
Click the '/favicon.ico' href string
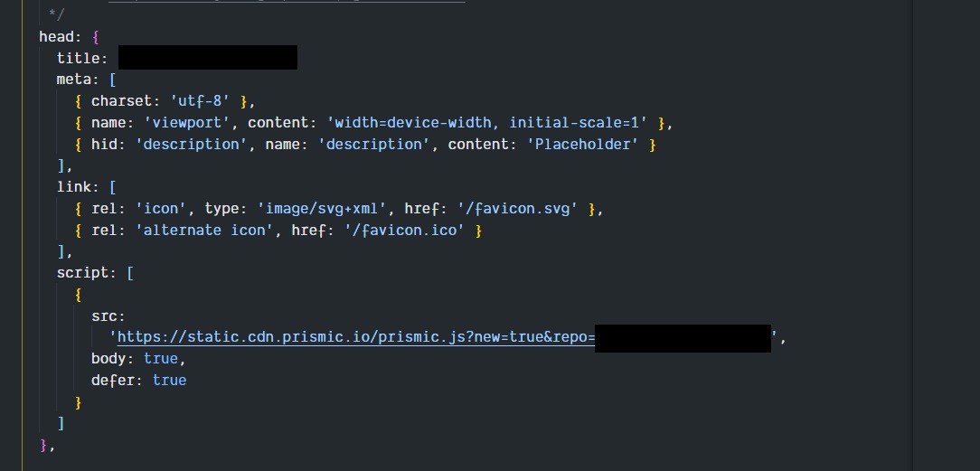[x=404, y=230]
